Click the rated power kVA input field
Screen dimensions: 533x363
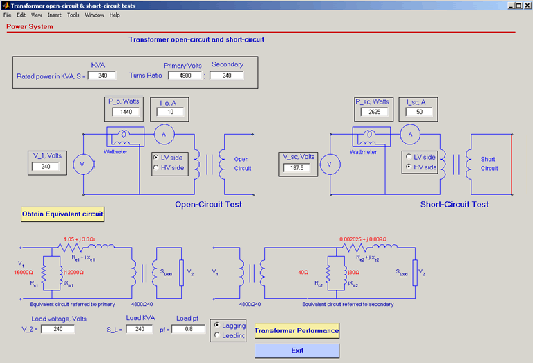tap(102, 75)
